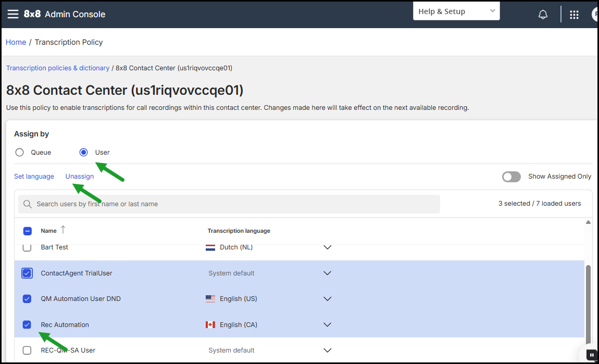Select the Queue radio button
The image size is (599, 364).
click(x=19, y=153)
